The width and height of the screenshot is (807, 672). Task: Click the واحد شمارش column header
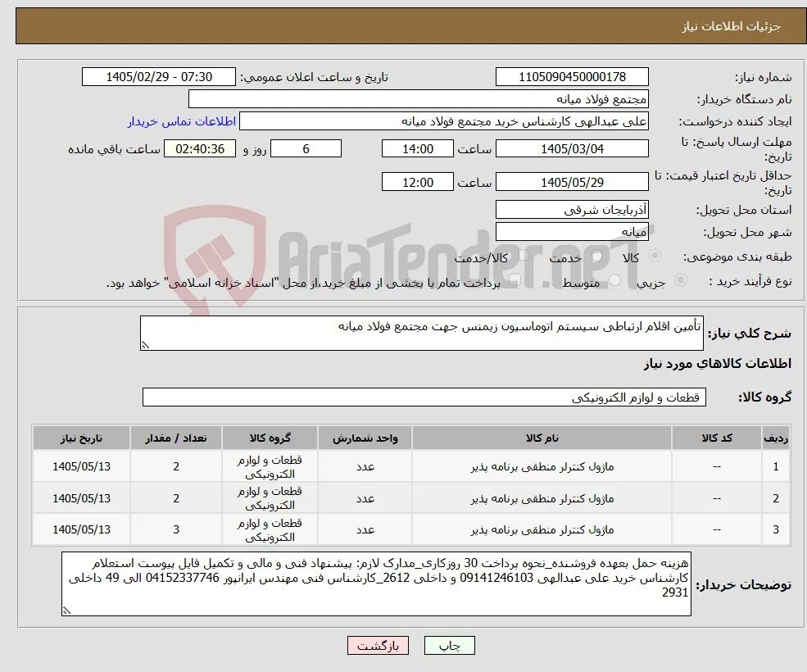[365, 438]
